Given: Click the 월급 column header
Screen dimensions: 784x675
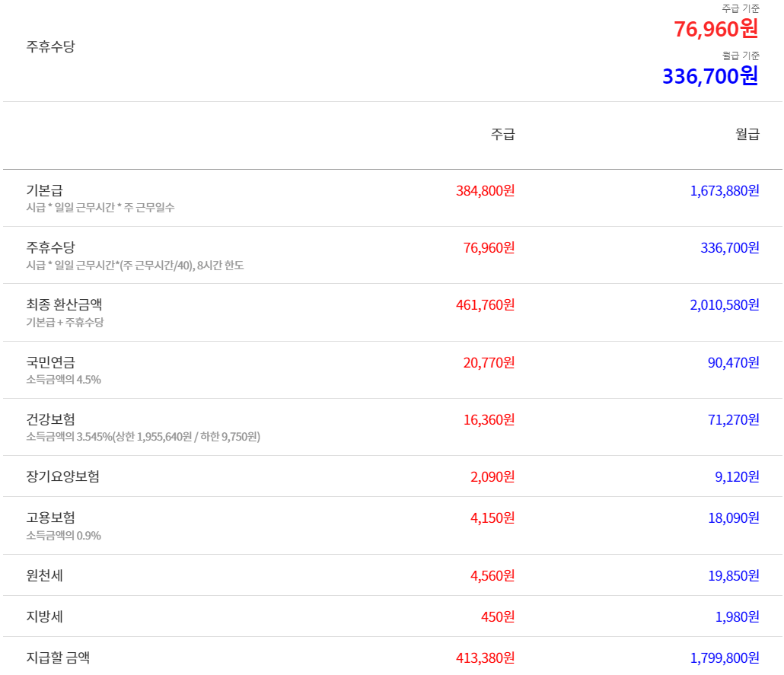Looking at the screenshot, I should (x=750, y=133).
